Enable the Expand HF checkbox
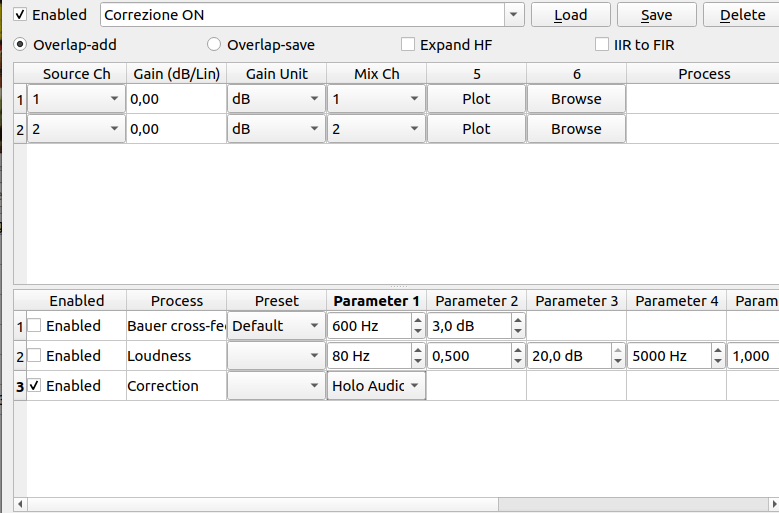The height and width of the screenshot is (513, 779). [408, 45]
